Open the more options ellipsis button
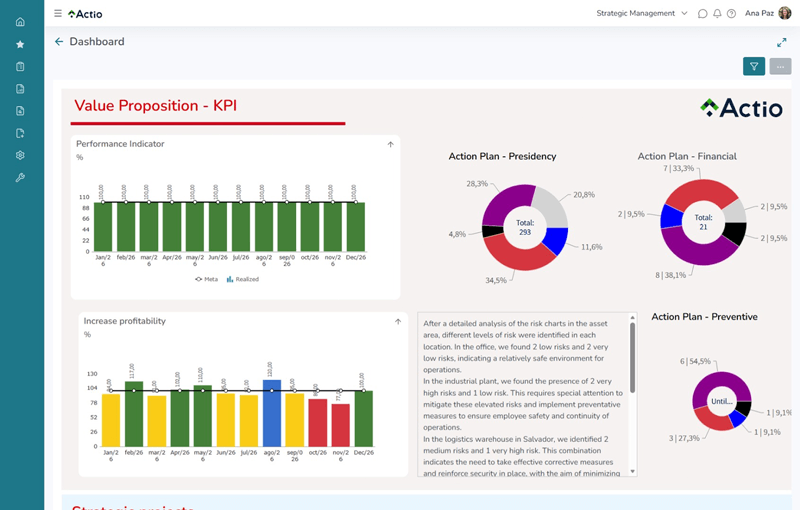 point(780,67)
